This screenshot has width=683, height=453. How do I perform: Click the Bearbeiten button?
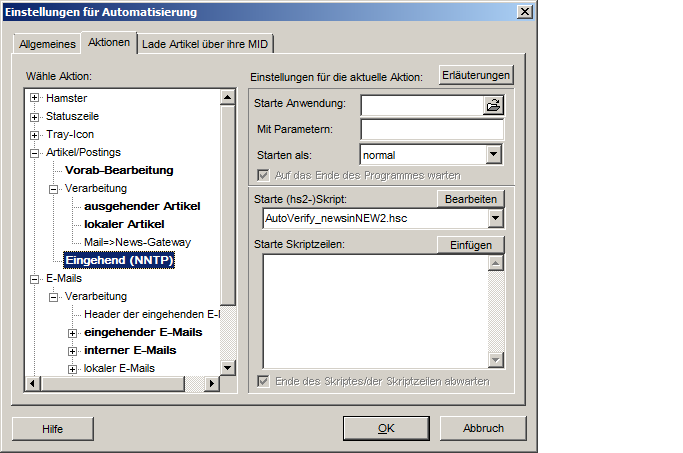click(x=471, y=199)
